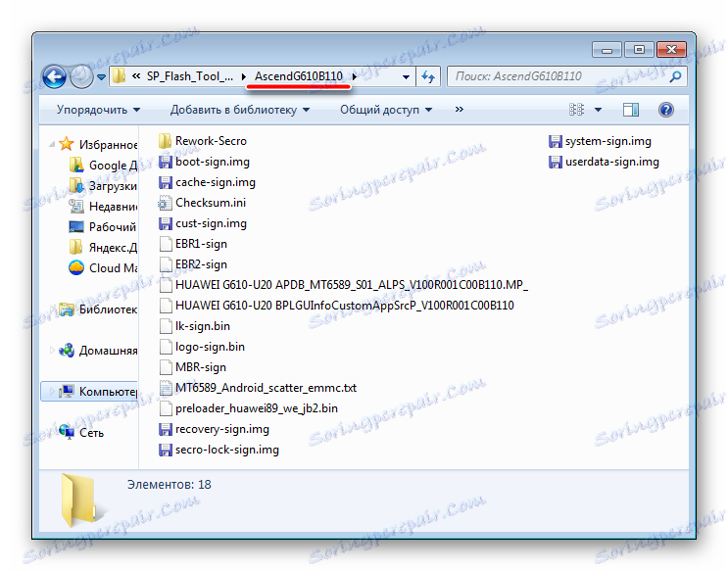Maximize the Explorer window
This screenshot has width=728, height=571.
(x=639, y=49)
